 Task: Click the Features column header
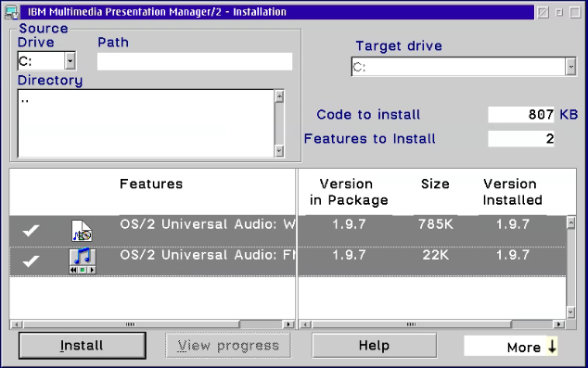tap(151, 184)
